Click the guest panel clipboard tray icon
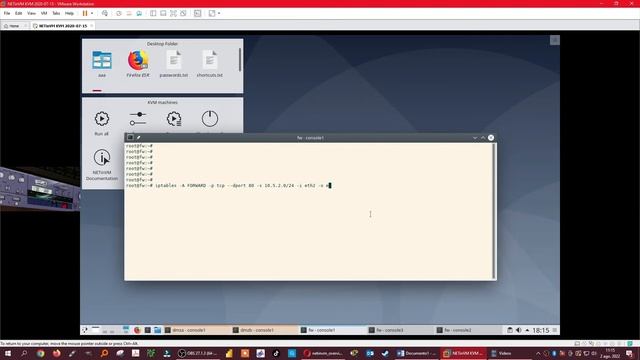 pyautogui.click(x=510, y=330)
